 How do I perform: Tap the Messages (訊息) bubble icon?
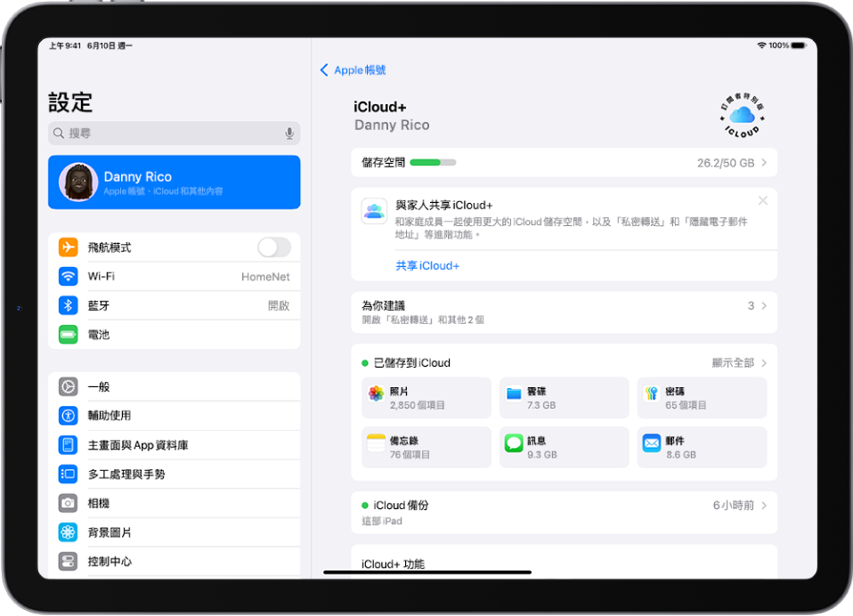pyautogui.click(x=514, y=442)
